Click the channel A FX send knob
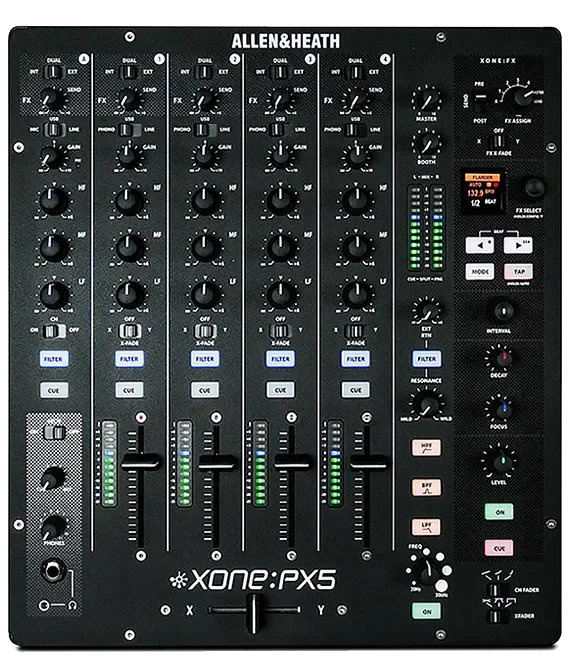Image resolution: width=570 pixels, height=666 pixels. [53, 100]
